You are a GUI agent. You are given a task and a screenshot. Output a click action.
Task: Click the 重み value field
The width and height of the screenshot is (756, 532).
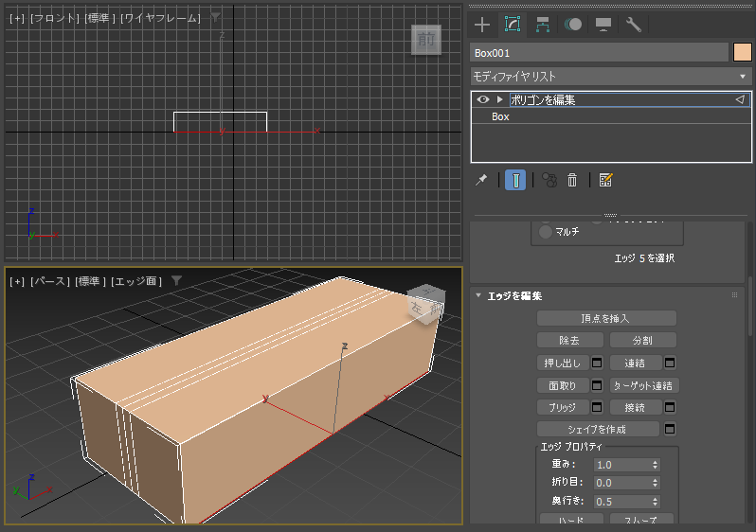[622, 465]
